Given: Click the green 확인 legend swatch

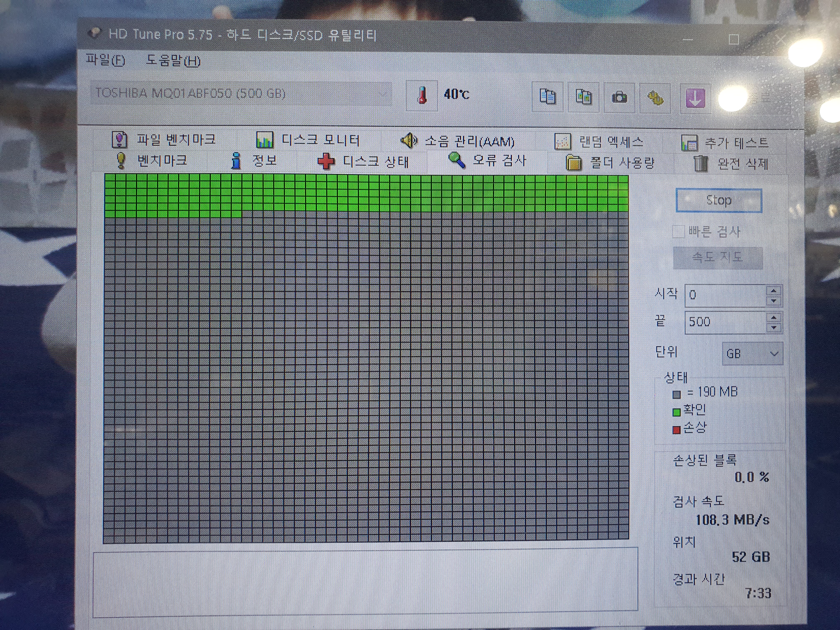Looking at the screenshot, I should 676,412.
